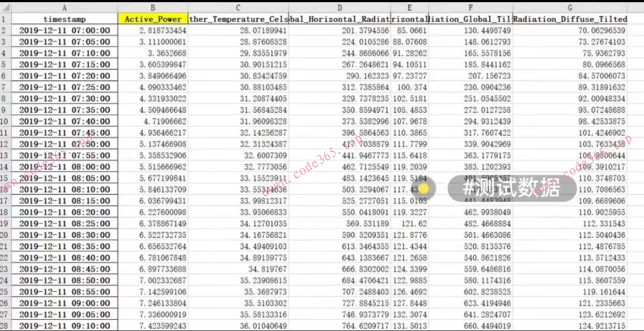Image resolution: width=644 pixels, height=331 pixels.
Task: Click Active_Power value 2.818733454
Action: click(153, 31)
